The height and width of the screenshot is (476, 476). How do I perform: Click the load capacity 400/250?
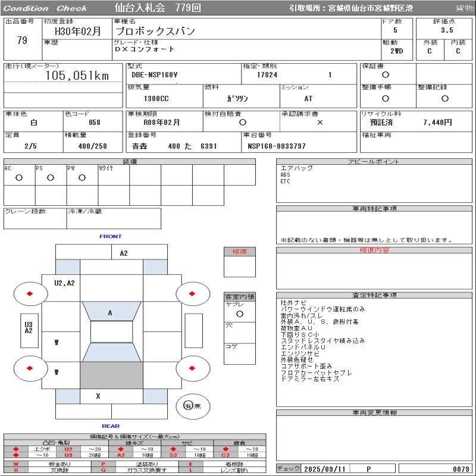pyautogui.click(x=93, y=146)
